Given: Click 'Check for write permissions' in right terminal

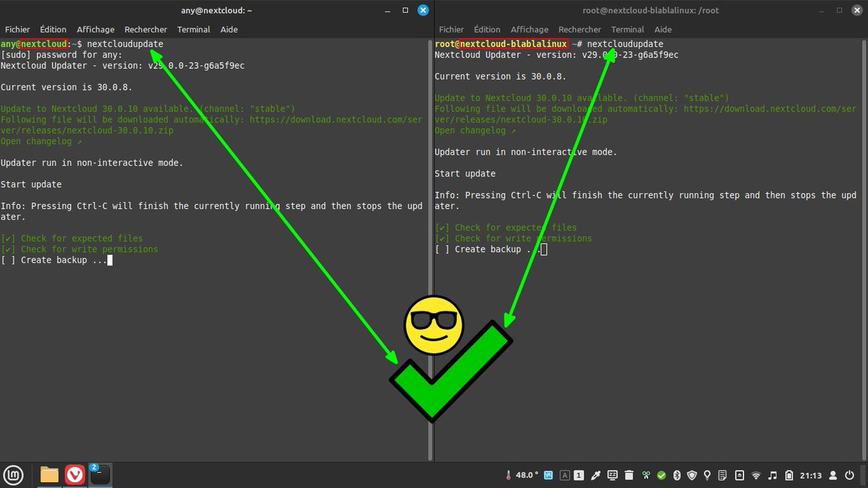Looking at the screenshot, I should pos(524,239).
